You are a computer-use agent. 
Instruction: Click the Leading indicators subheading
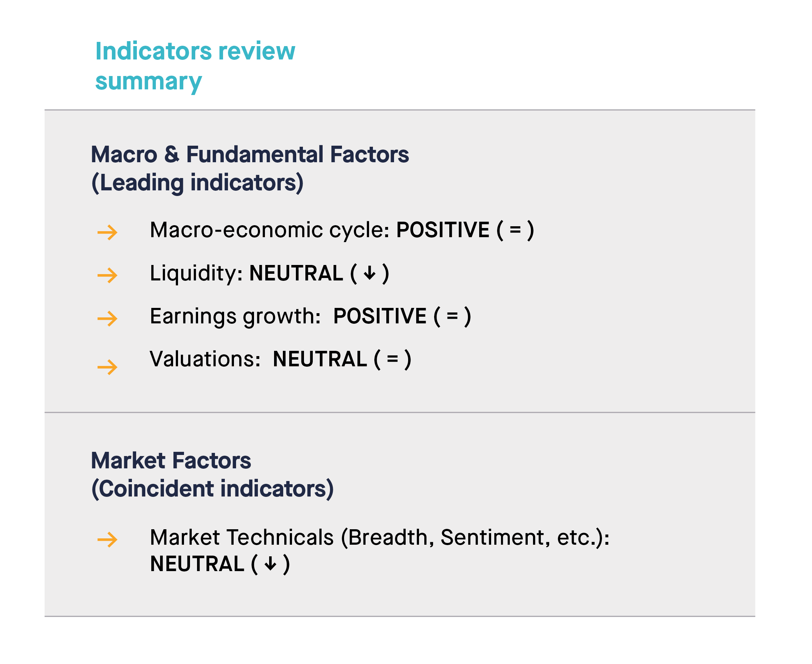click(197, 183)
